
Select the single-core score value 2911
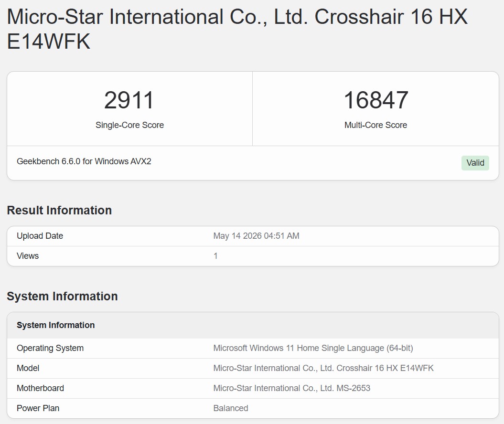[129, 100]
